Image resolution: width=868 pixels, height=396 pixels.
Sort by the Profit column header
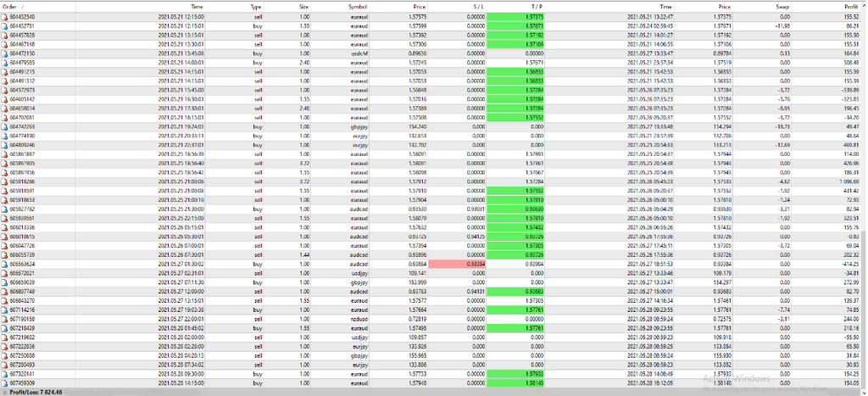(851, 7)
